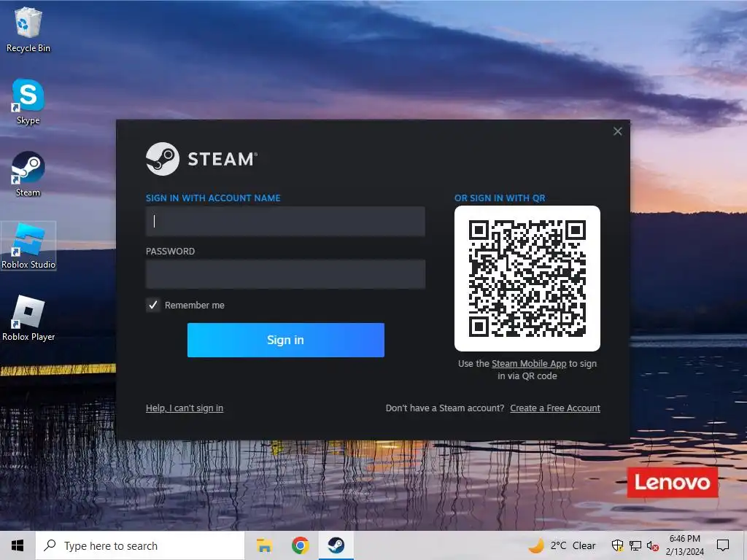Click the SIGN IN WITH ACCOUNT NAME label
This screenshot has height=560, width=747.
213,198
